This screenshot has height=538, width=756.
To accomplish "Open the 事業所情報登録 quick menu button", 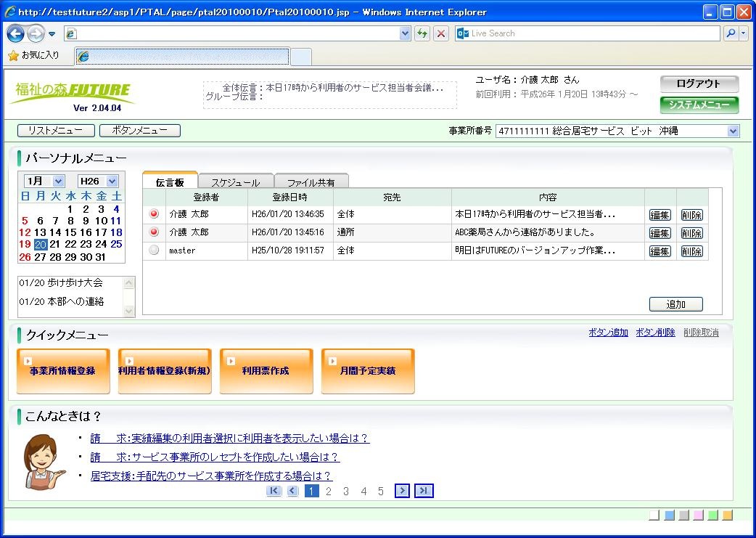I will (x=63, y=371).
